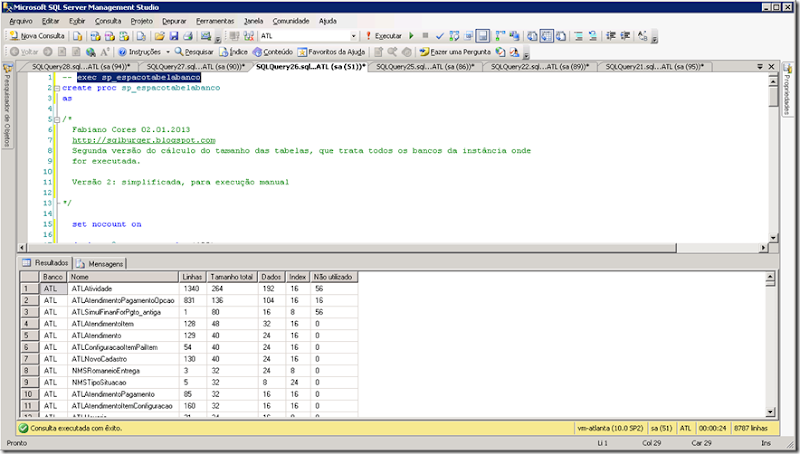Save the query with the floppy icon
The width and height of the screenshot is (800, 454).
(174, 36)
